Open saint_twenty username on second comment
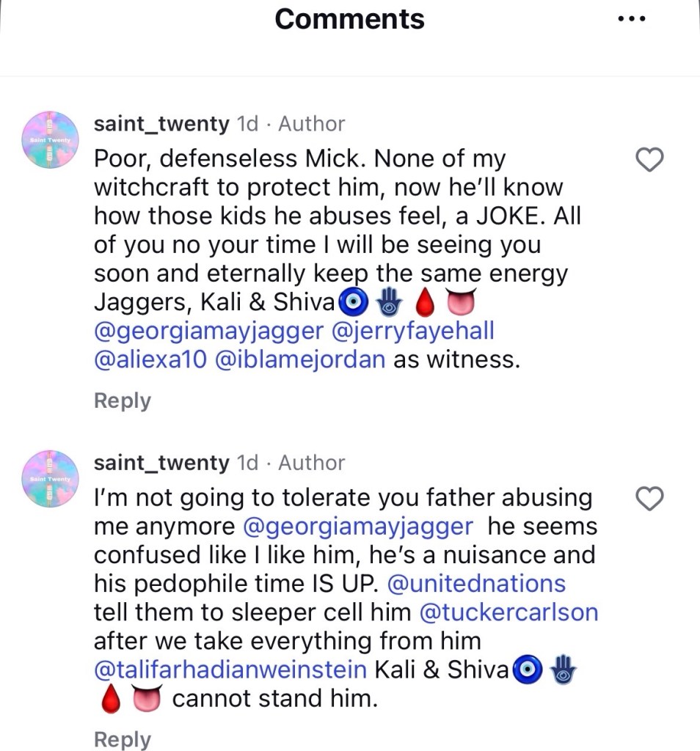Screen dimensions: 700x751 click(x=161, y=463)
